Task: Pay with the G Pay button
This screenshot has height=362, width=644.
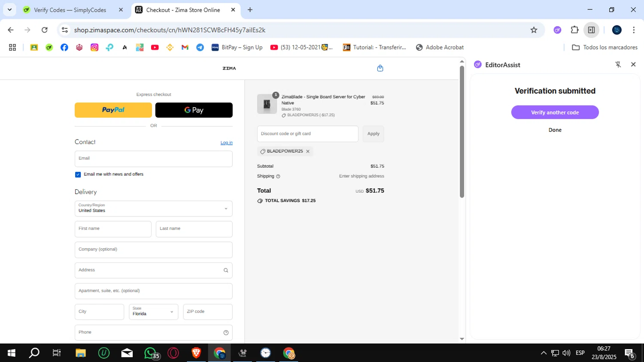Action: 194,110
